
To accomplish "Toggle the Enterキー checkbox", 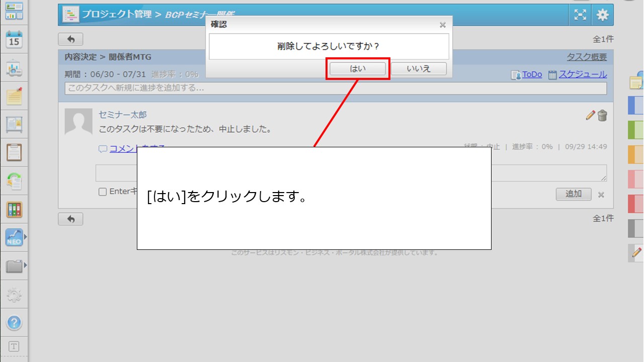I will coord(103,192).
